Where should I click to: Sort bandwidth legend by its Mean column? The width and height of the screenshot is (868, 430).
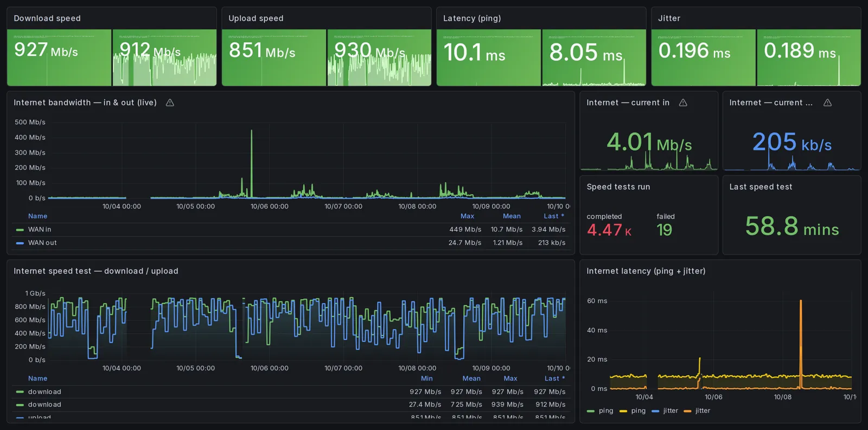(x=512, y=216)
